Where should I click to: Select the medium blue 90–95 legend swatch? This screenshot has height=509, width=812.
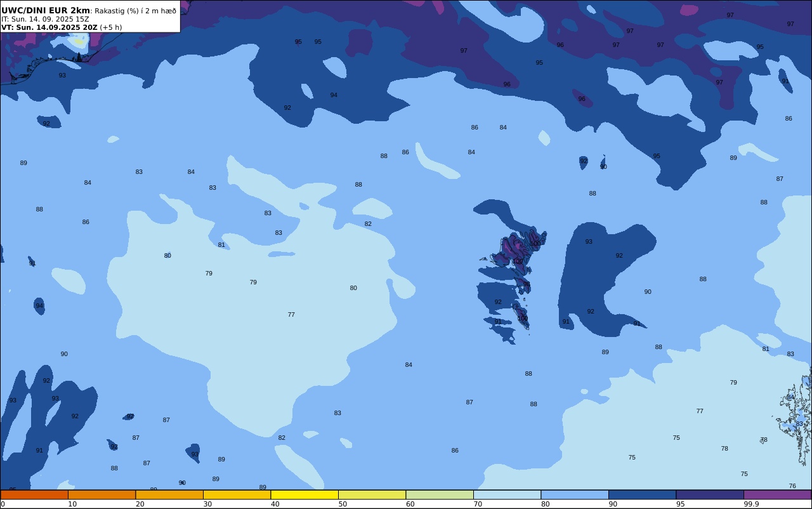(642, 494)
